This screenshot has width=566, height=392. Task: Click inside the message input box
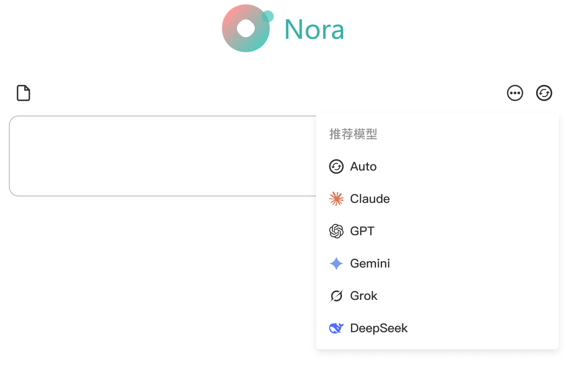click(x=163, y=156)
